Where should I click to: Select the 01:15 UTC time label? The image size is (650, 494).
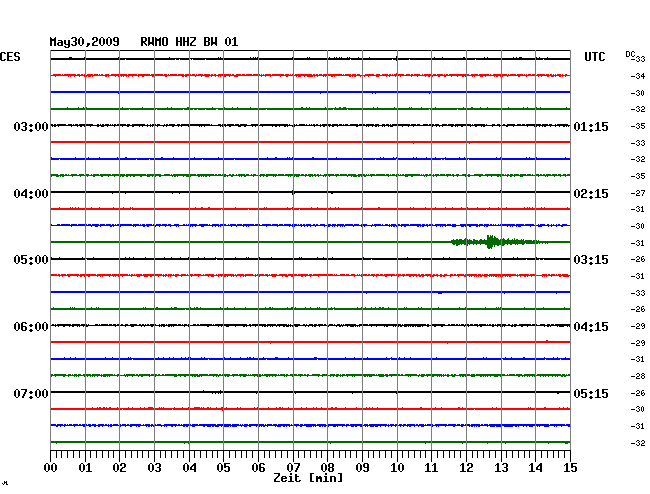tap(591, 126)
